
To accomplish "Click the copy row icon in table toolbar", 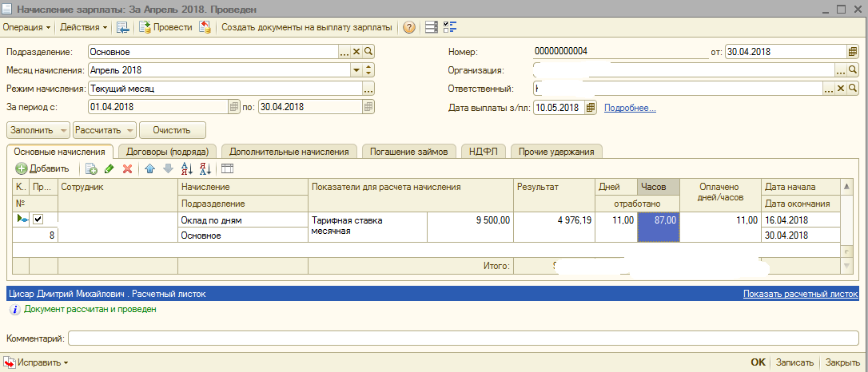I will 92,168.
